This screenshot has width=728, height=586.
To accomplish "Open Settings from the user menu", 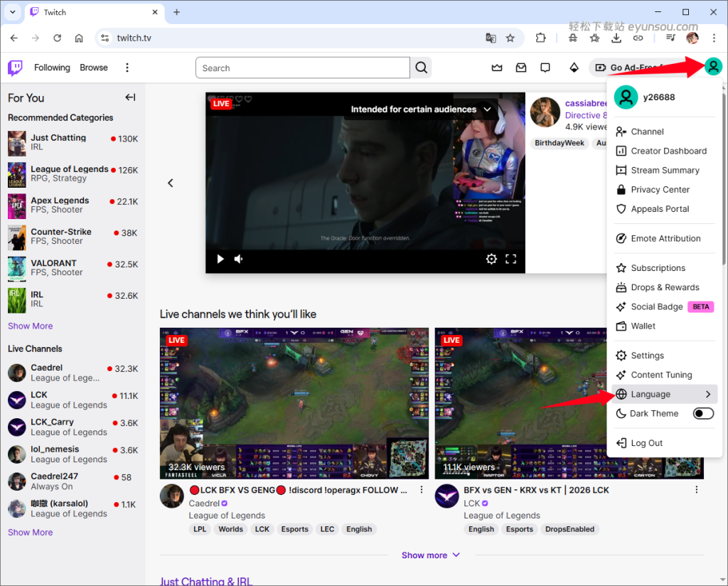I will coord(665,356).
